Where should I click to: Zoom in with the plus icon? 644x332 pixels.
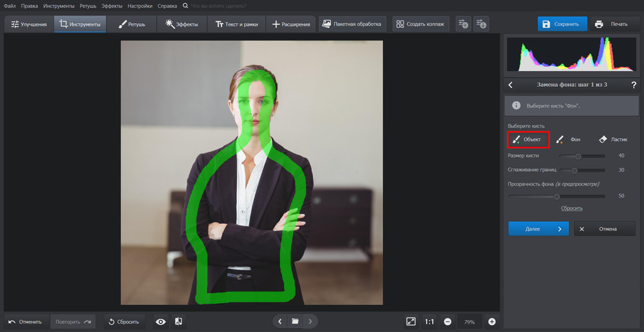click(x=492, y=322)
